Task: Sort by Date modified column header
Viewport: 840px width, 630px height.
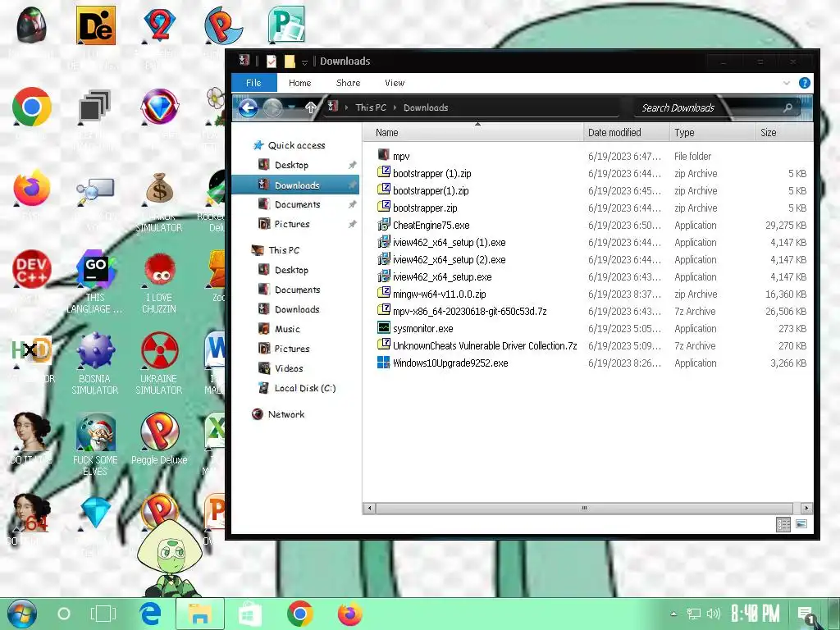Action: (626, 132)
